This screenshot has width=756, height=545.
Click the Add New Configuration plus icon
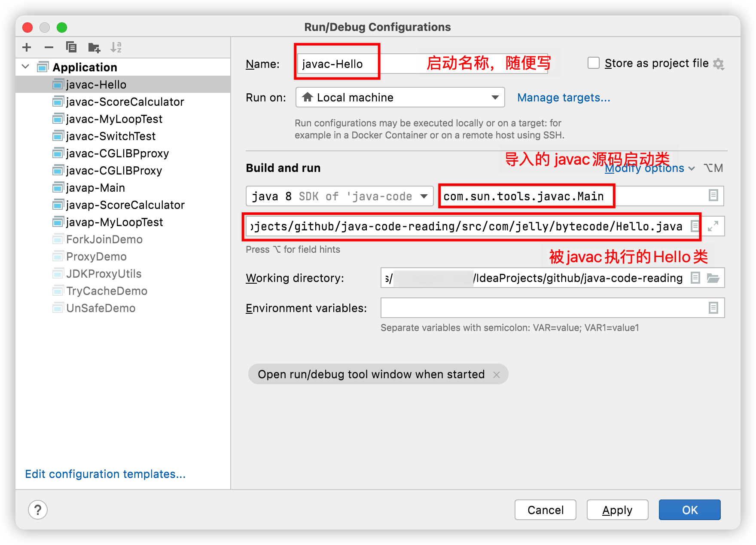coord(27,47)
